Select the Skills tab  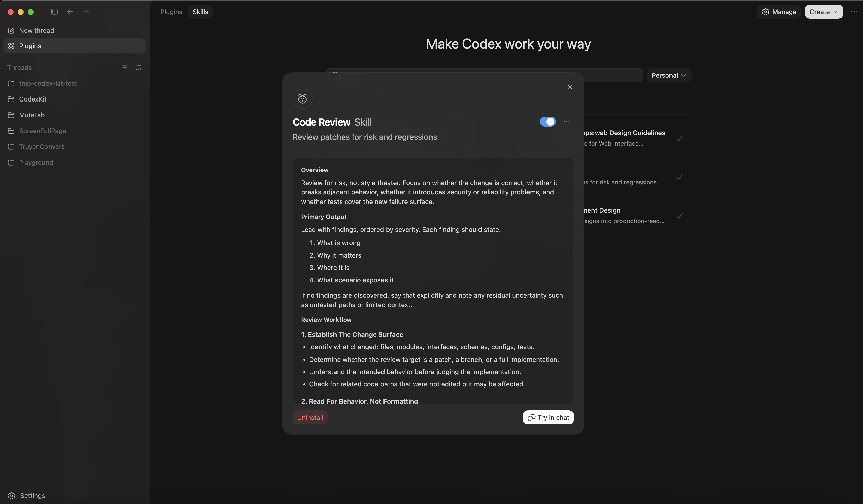click(200, 12)
